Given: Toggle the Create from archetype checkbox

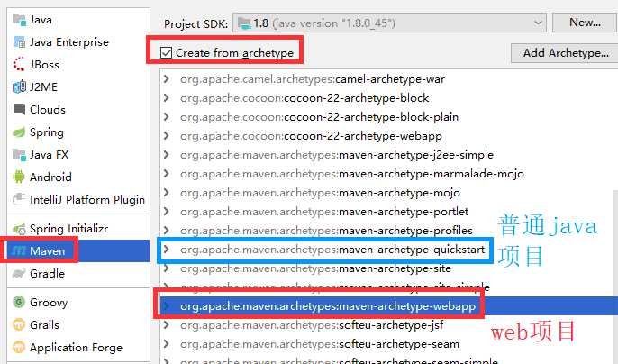Looking at the screenshot, I should [x=167, y=52].
